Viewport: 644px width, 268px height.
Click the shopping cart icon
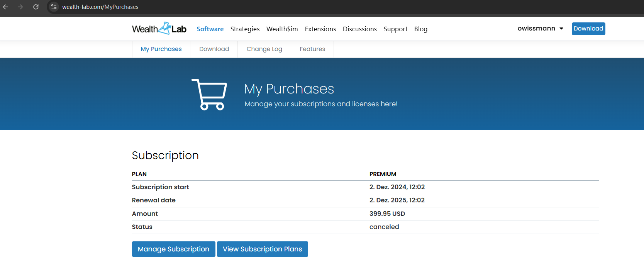click(209, 94)
